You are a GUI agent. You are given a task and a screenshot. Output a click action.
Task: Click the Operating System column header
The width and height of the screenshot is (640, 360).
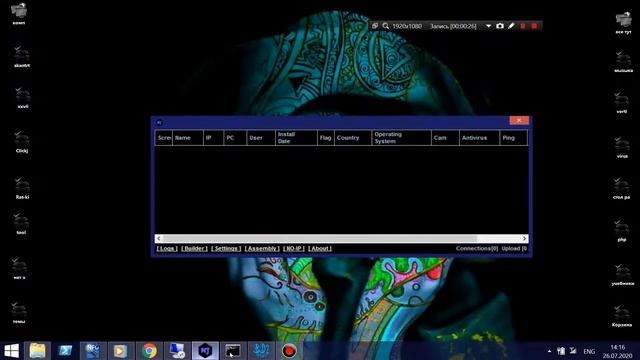(402, 138)
